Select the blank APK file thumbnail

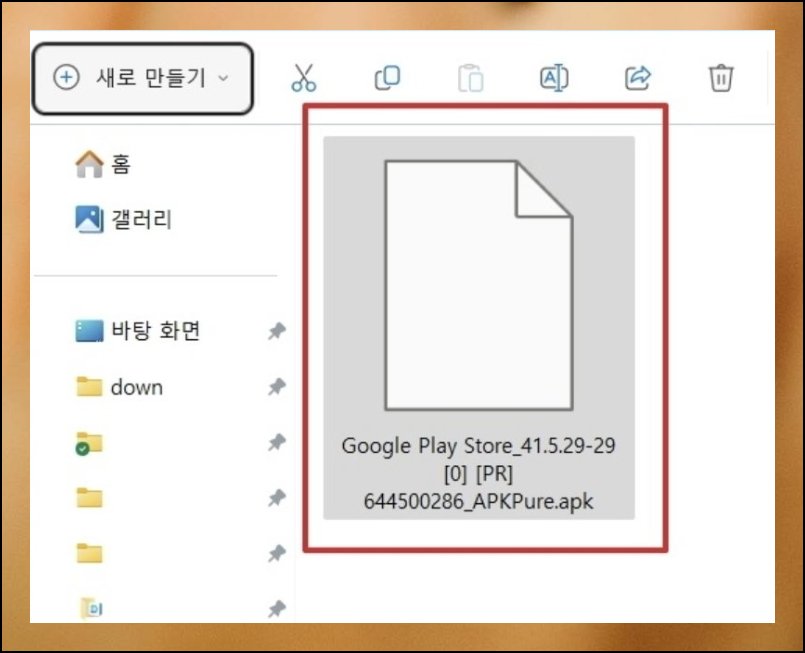(478, 285)
